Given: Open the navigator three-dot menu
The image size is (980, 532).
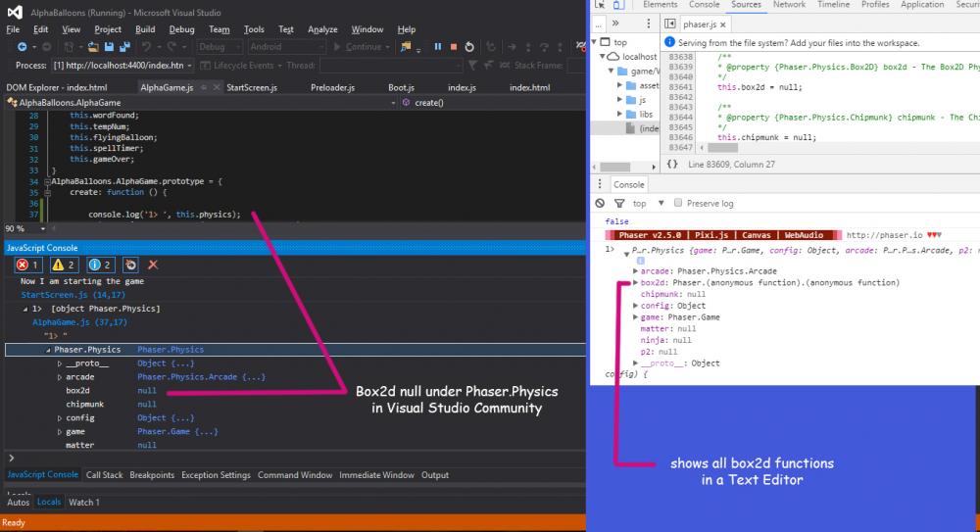Looking at the screenshot, I should point(648,24).
